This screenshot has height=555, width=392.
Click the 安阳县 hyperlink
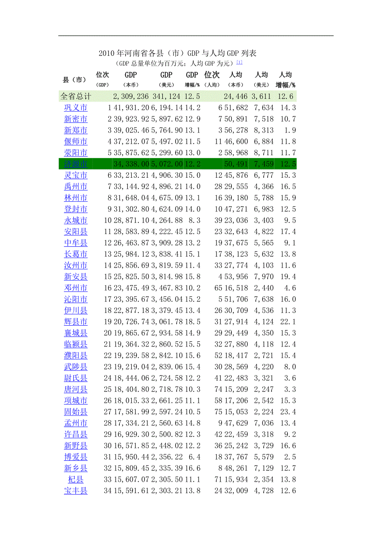pyautogui.click(x=75, y=232)
